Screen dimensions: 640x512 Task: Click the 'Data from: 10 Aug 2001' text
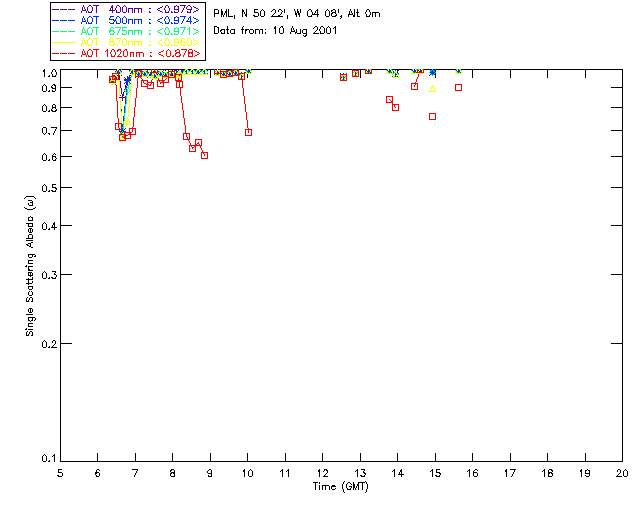pos(275,31)
